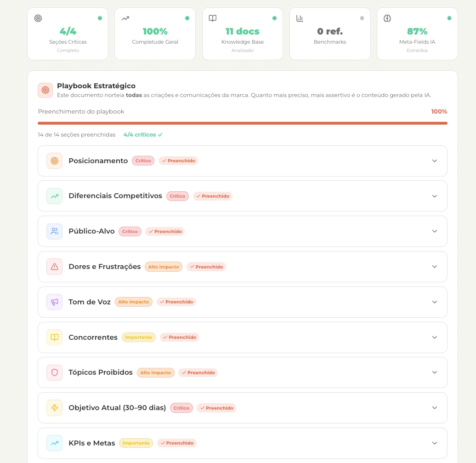
Task: Click the playbook completion progress bar
Action: click(243, 123)
